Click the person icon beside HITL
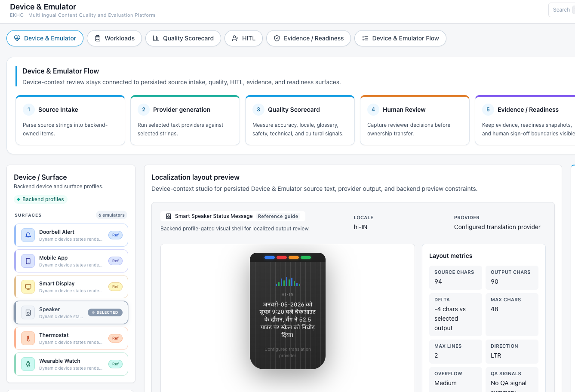The image size is (575, 392). coord(235,38)
